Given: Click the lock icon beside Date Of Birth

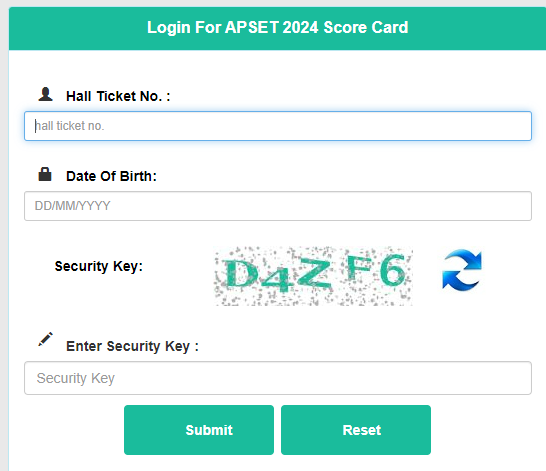Looking at the screenshot, I should pos(45,174).
